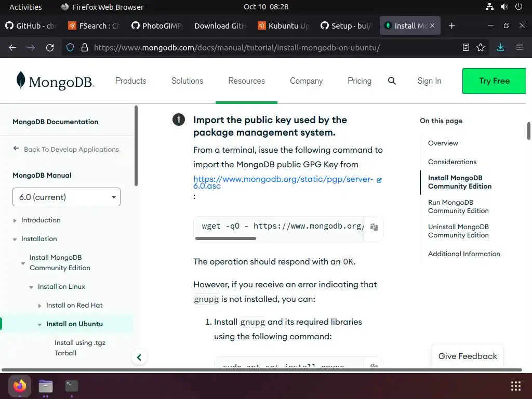Jump to Uninstall MongoDB Community Edition

[x=458, y=231]
